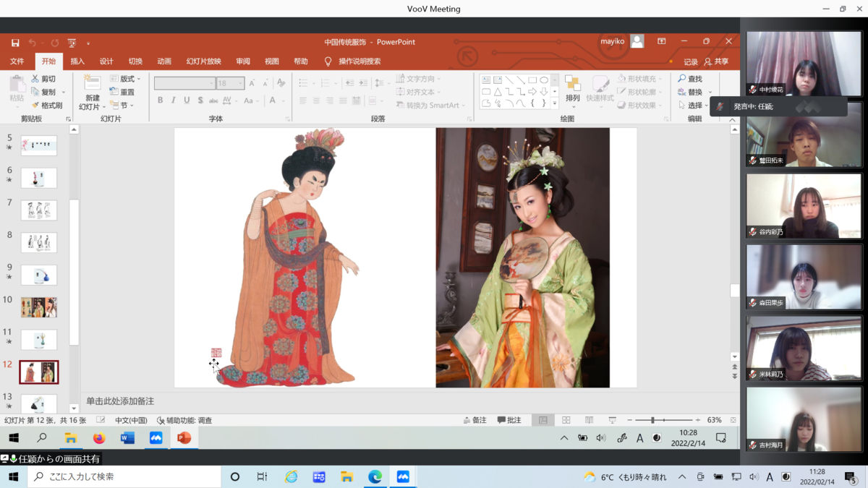Image resolution: width=868 pixels, height=488 pixels.
Task: Toggle Underline formatting
Action: 187,100
